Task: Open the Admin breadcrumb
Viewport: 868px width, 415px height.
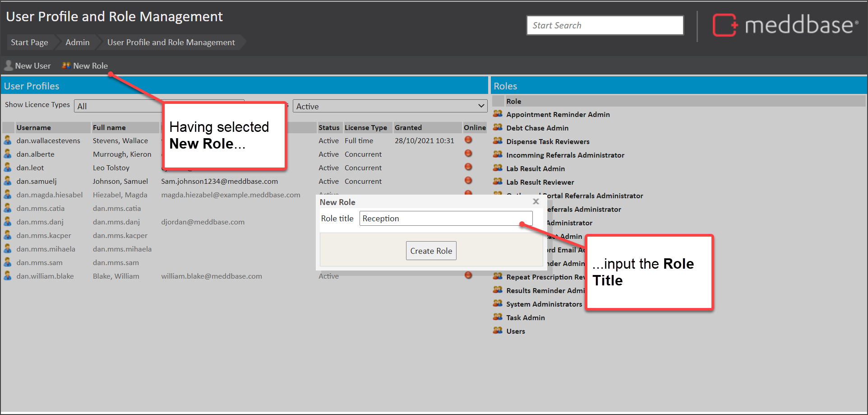Action: [77, 42]
